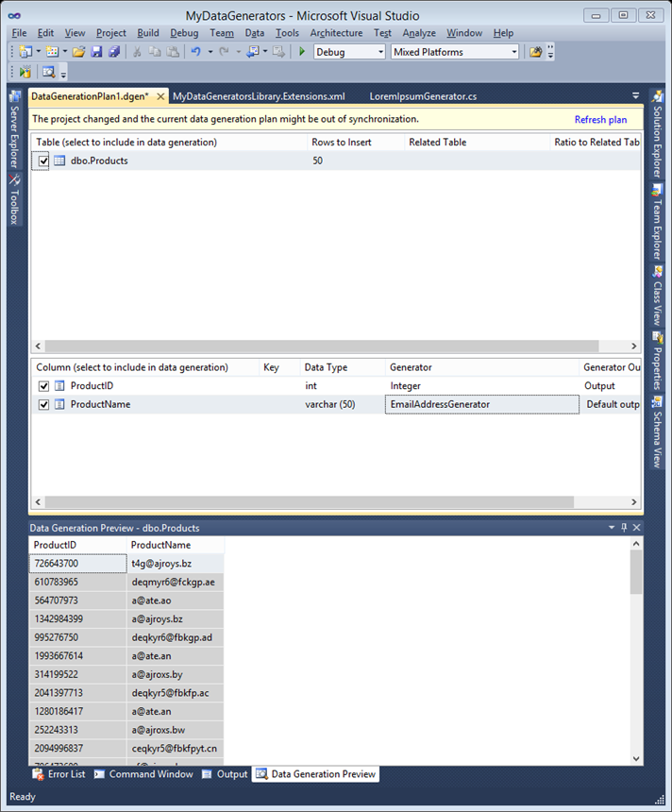Viewport: 672px width, 812px height.
Task: Click the ProductName preview column header
Action: tap(176, 545)
